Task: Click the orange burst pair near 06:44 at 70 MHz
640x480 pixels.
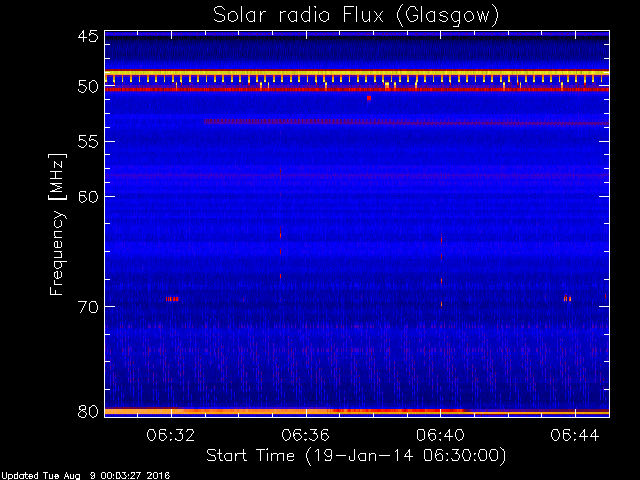Action: pos(567,298)
